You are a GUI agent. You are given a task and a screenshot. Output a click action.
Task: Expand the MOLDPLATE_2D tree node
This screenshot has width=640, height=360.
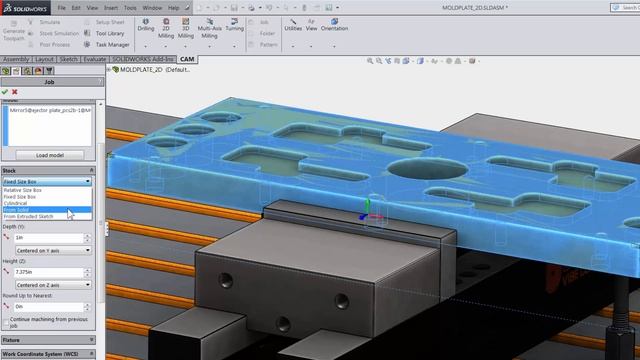coord(109,69)
